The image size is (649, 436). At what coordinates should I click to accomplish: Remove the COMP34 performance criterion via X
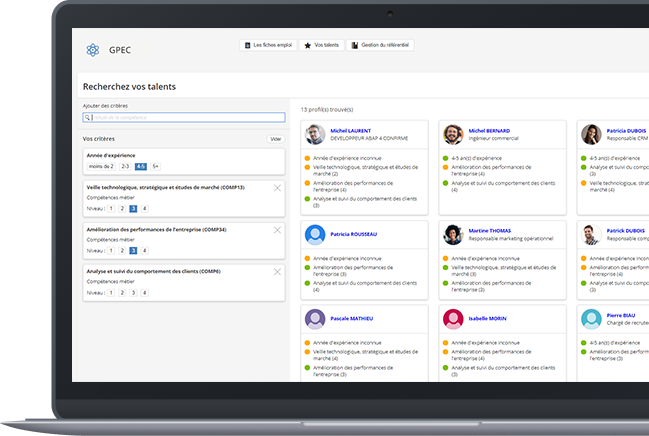(x=277, y=229)
